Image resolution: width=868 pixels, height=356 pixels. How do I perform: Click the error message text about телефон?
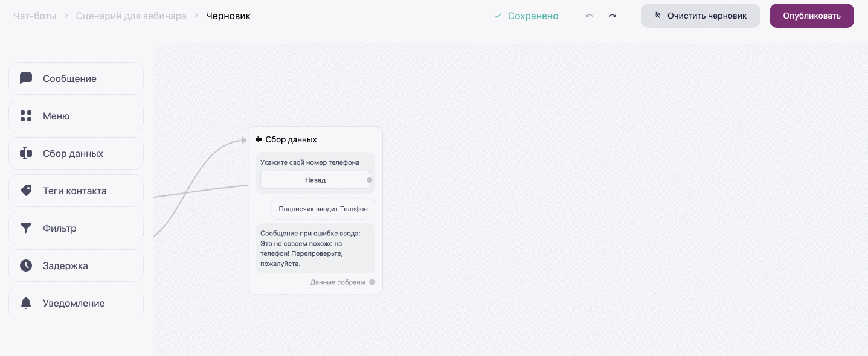tap(310, 249)
